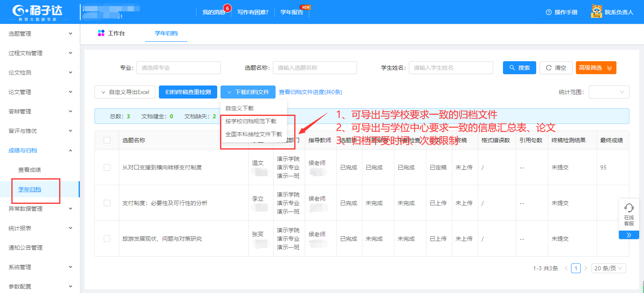Screen dimensions: 644x293
Task: Expand 论文检测 in the sidebar
Action: (40, 73)
